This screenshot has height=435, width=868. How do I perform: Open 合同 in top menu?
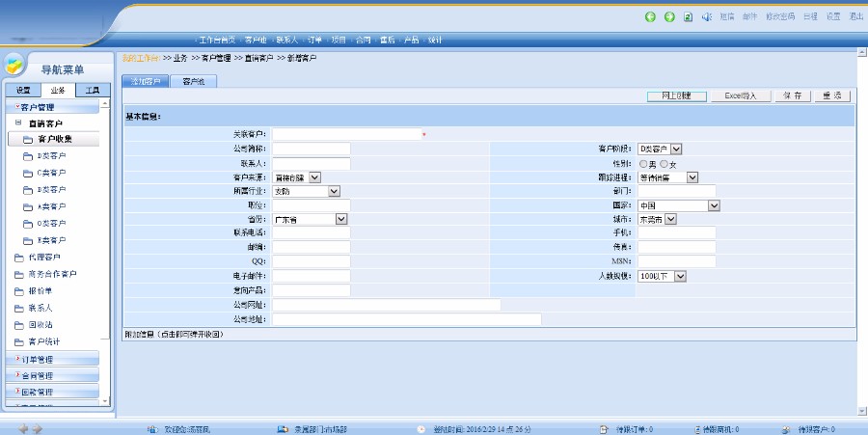point(364,40)
